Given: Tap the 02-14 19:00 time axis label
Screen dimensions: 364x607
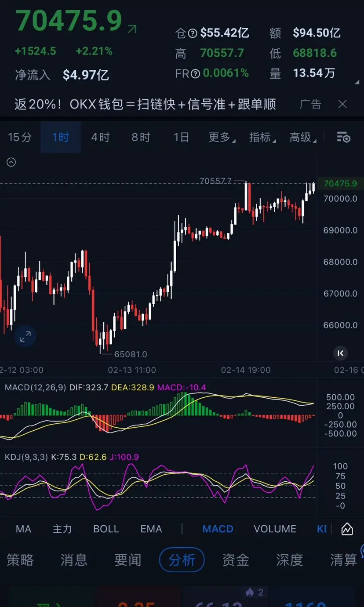Looking at the screenshot, I should 246,370.
